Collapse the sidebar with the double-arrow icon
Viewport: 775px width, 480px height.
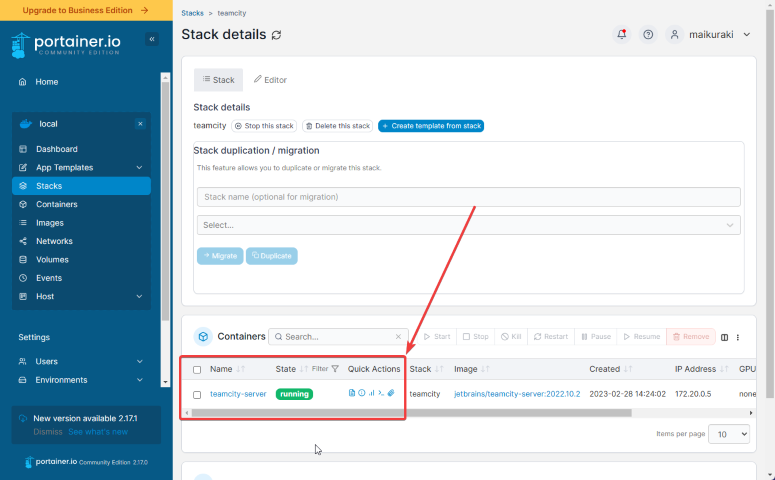click(x=152, y=39)
